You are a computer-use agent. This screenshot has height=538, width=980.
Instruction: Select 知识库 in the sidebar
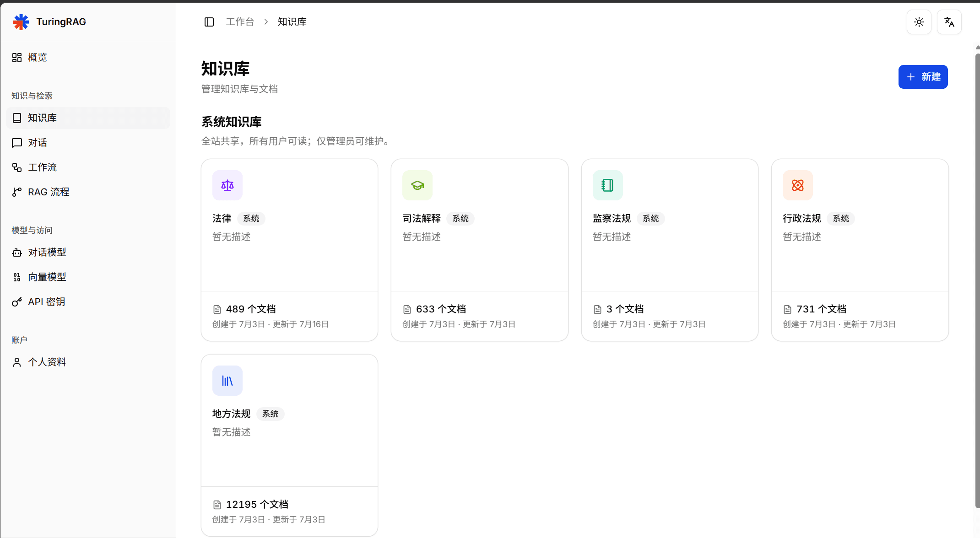click(x=88, y=118)
